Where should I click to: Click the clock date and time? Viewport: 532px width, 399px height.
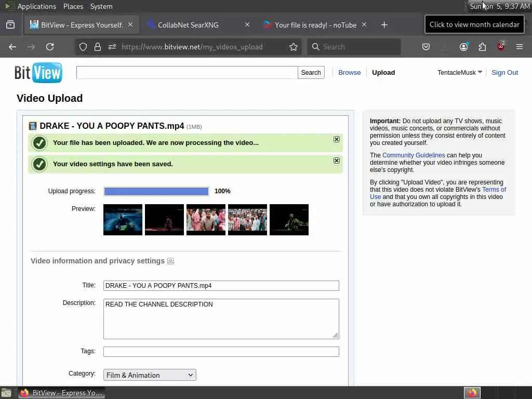pyautogui.click(x=499, y=6)
